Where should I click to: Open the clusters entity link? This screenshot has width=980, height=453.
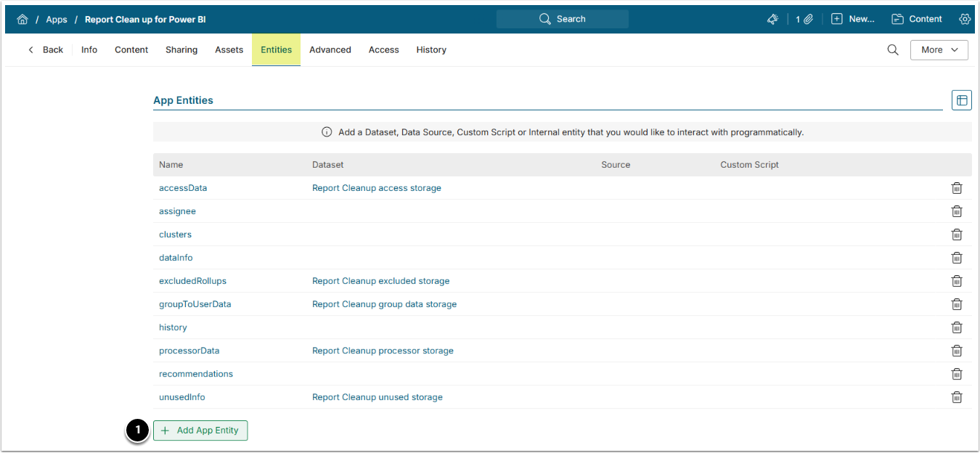[176, 234]
